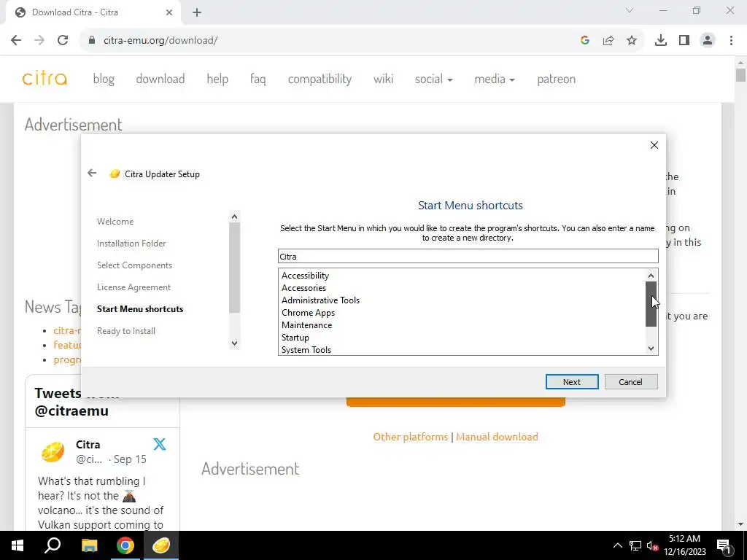Open the Chrome three-dot menu

coord(731,41)
